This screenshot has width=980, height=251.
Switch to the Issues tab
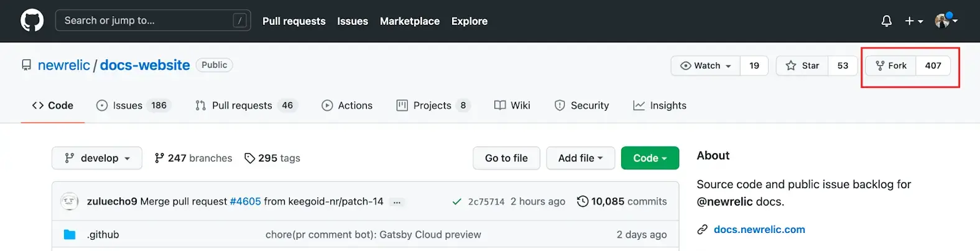pos(127,105)
